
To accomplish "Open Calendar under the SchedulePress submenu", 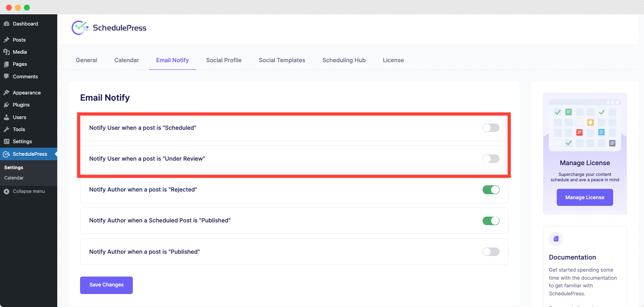I will [14, 178].
